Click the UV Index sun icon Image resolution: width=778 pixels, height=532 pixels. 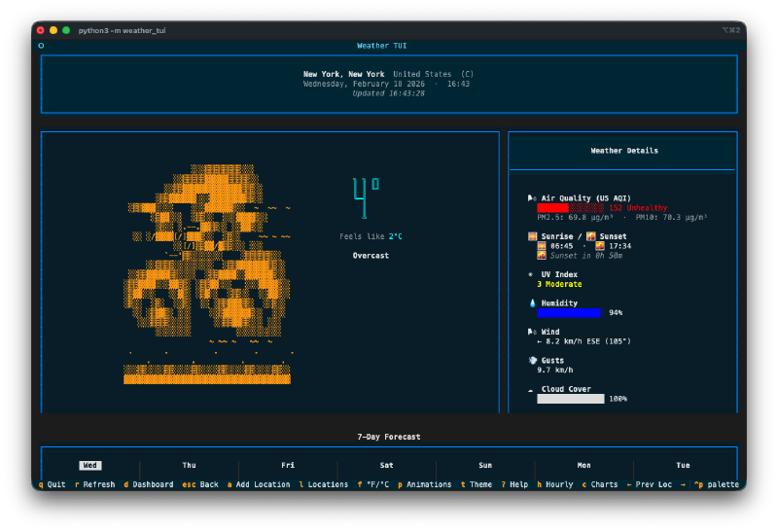532,274
